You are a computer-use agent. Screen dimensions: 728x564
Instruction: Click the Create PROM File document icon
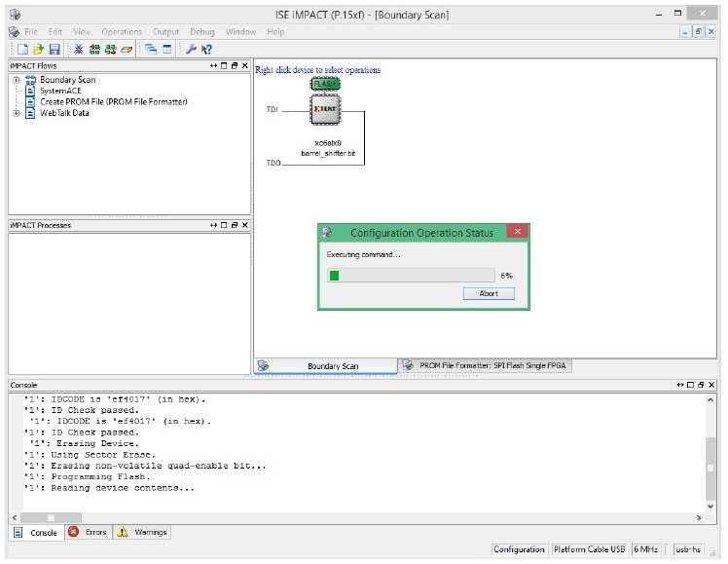[30, 101]
